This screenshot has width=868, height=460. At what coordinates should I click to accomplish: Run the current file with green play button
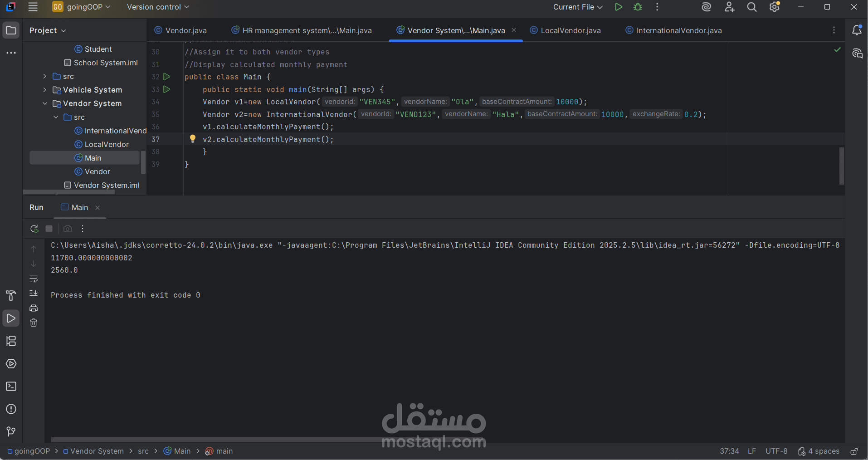(618, 7)
